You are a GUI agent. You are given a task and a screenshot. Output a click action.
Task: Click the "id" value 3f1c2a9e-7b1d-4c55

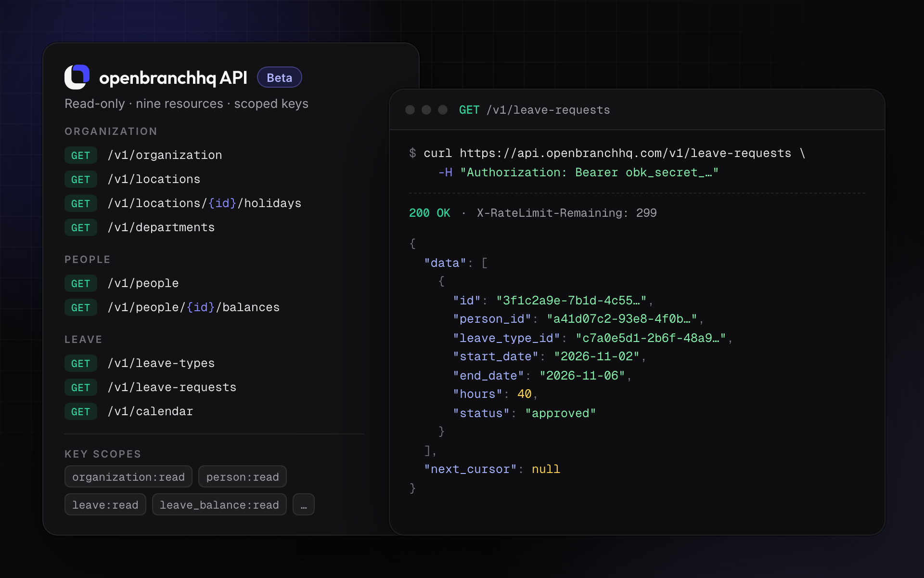[572, 301]
